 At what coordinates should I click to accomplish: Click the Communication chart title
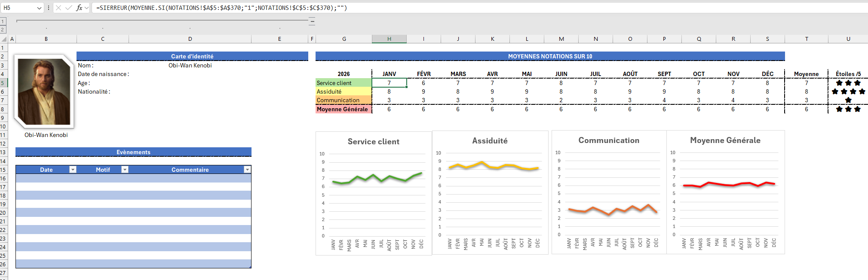point(608,140)
